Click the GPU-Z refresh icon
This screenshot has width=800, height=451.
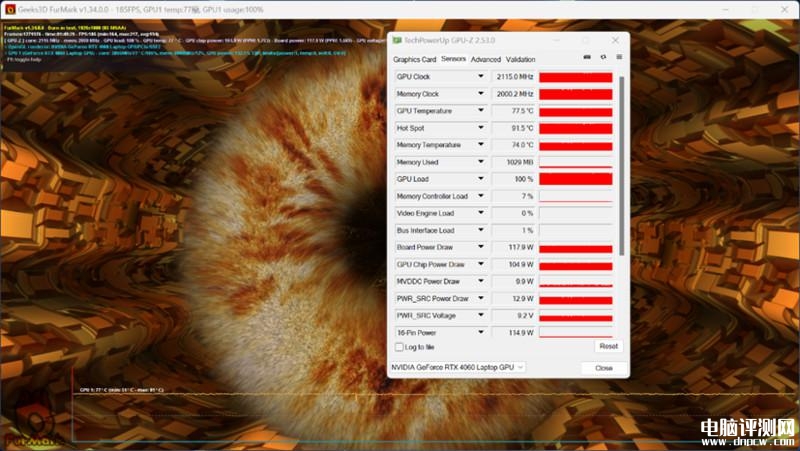coord(603,57)
